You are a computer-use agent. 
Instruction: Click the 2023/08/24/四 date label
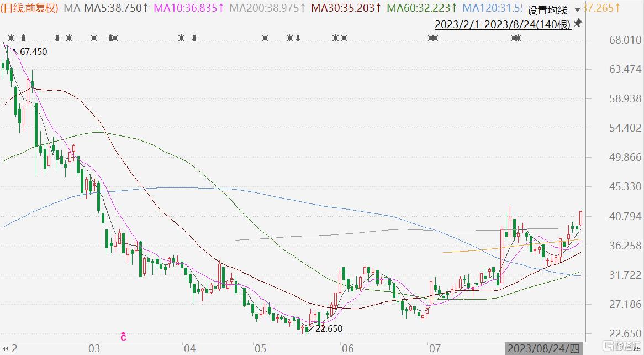(543, 349)
